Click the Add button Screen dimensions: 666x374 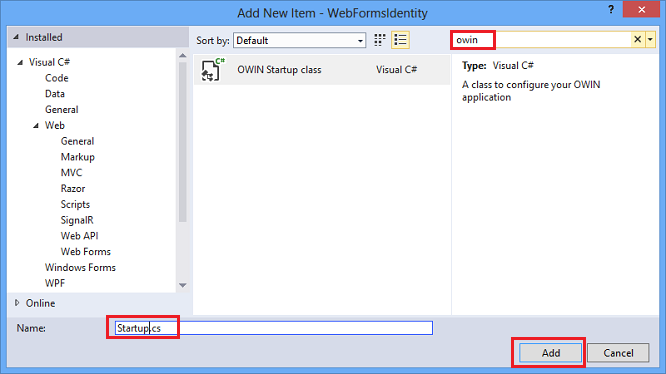(550, 353)
